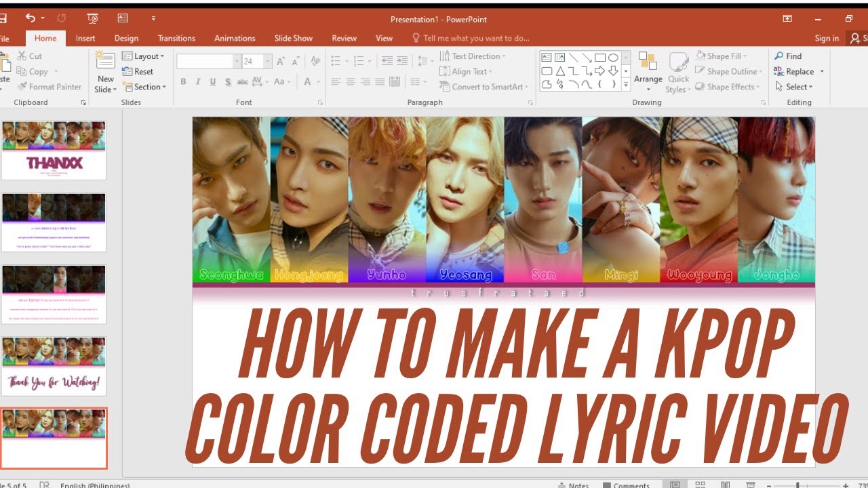Screen dimensions: 868x488
Task: Click Convert to SmartArt
Action: pos(484,87)
